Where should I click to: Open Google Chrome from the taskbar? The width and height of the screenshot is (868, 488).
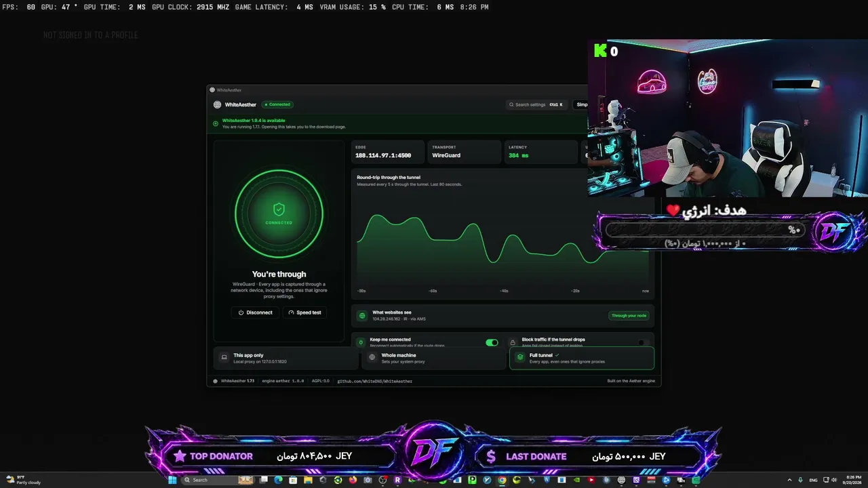coord(502,480)
